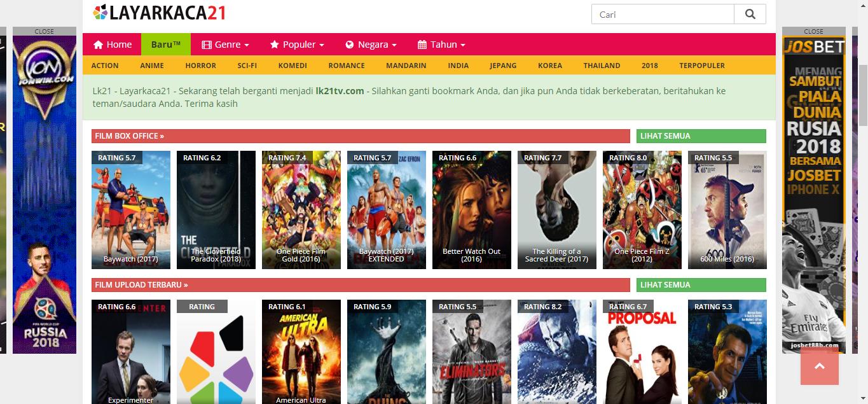Select the ACTION category link
This screenshot has width=868, height=404.
(105, 66)
